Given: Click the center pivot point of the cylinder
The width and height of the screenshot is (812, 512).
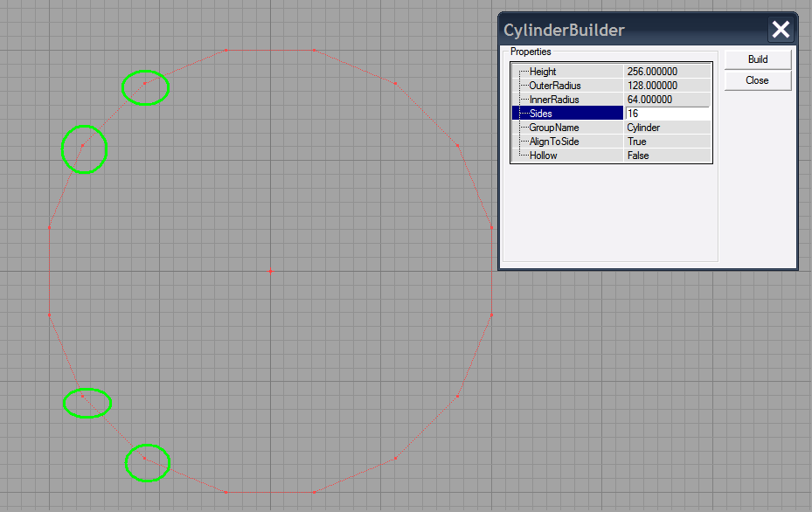Looking at the screenshot, I should pos(271,272).
